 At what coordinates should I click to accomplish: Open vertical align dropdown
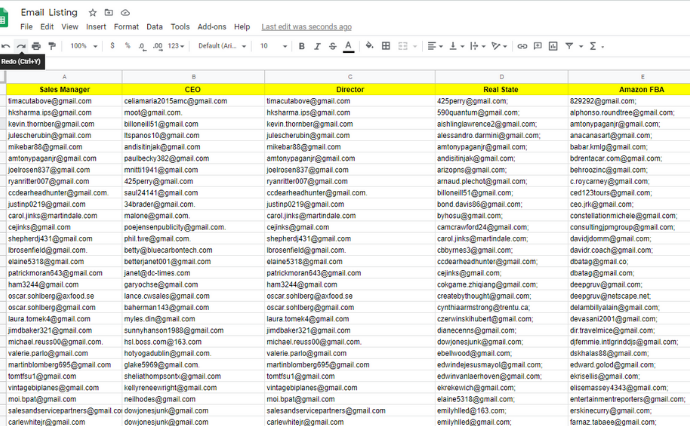pyautogui.click(x=457, y=46)
